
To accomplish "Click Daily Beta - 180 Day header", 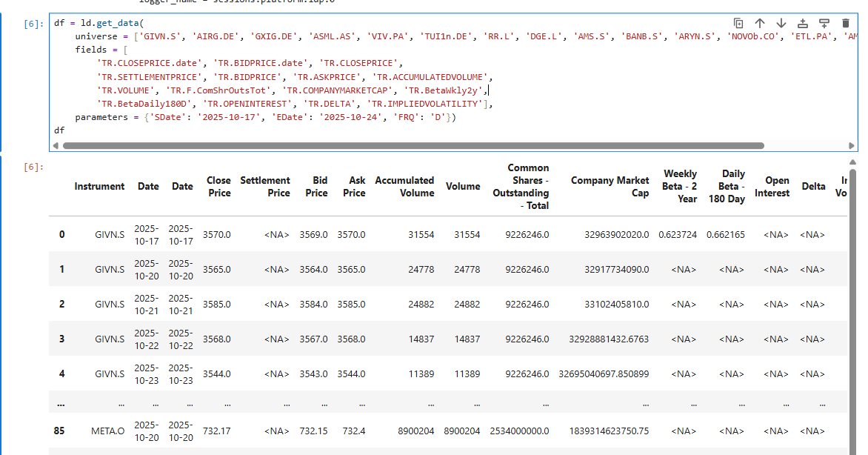I will click(x=727, y=187).
